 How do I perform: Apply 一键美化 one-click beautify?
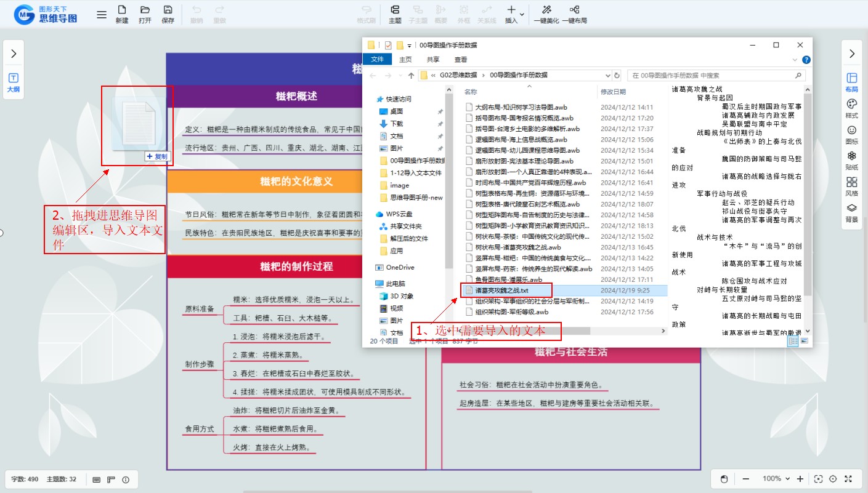[x=546, y=14]
